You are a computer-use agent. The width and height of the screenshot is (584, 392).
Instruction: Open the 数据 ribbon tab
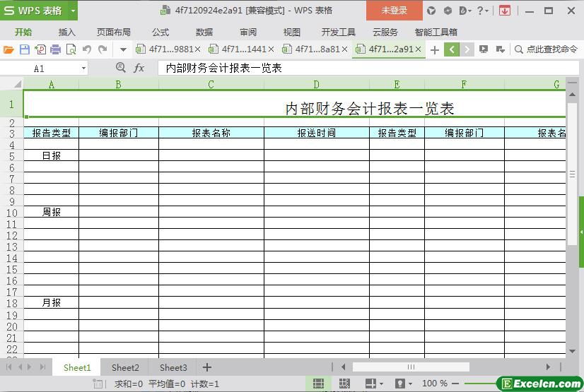tap(204, 32)
